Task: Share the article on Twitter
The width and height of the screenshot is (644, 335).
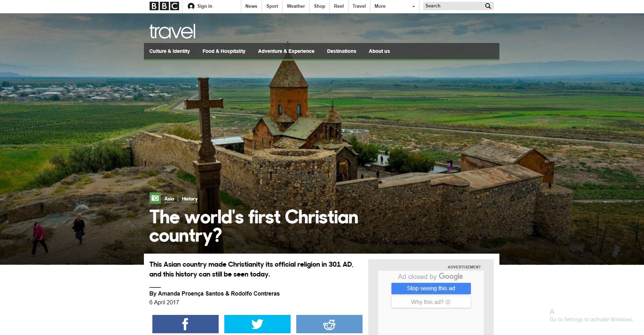Action: [257, 324]
